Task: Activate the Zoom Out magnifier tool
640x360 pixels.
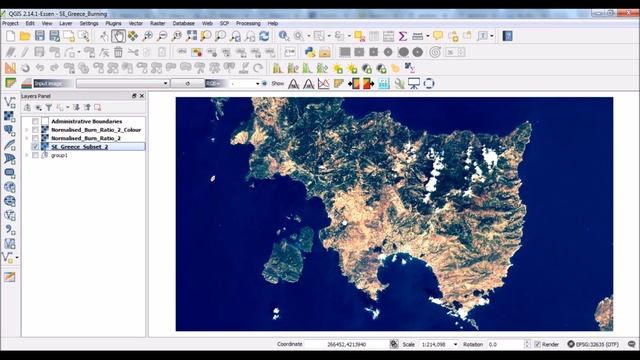Action: pyautogui.click(x=162, y=36)
